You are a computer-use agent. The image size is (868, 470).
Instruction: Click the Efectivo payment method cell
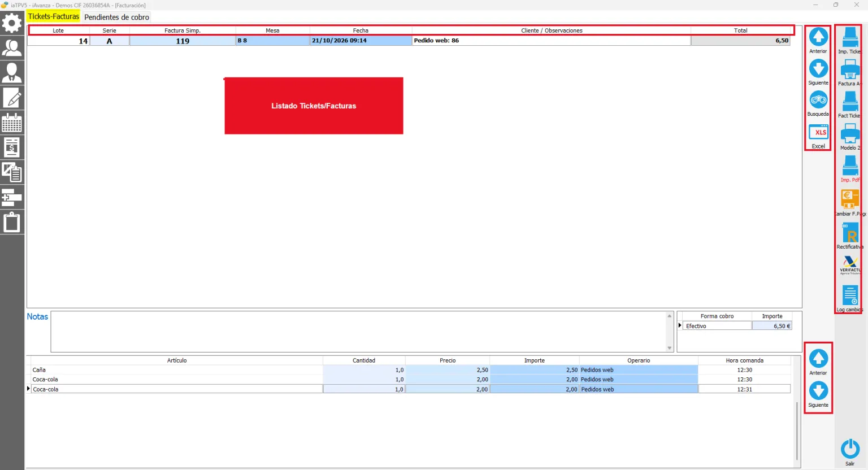point(717,326)
